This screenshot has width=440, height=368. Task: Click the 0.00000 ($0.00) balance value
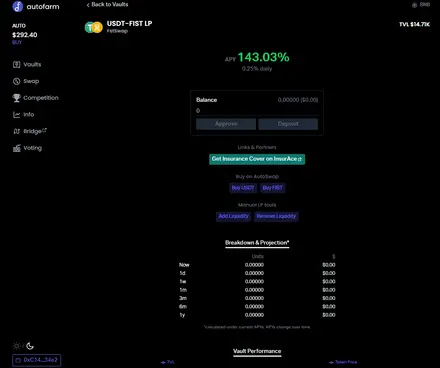pos(298,100)
